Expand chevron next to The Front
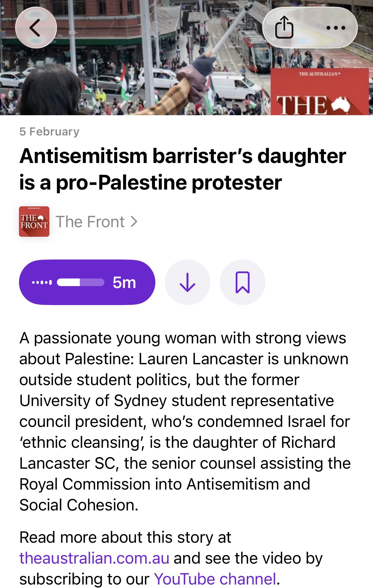 [x=134, y=222]
